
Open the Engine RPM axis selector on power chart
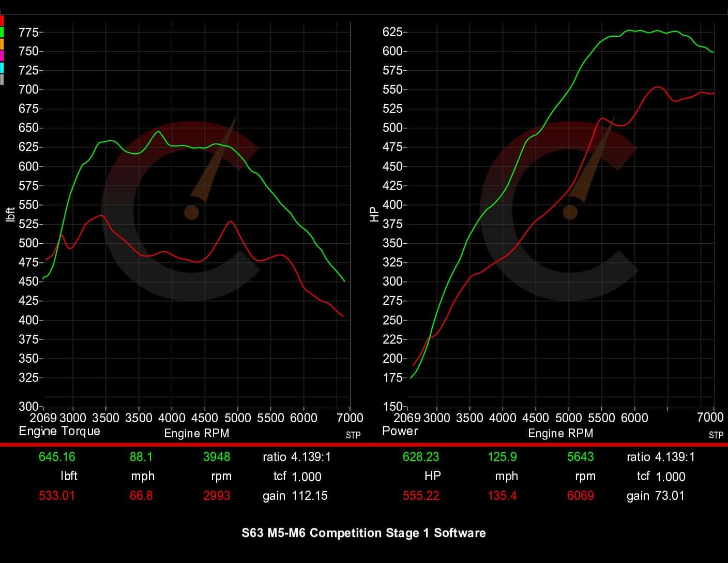click(561, 433)
